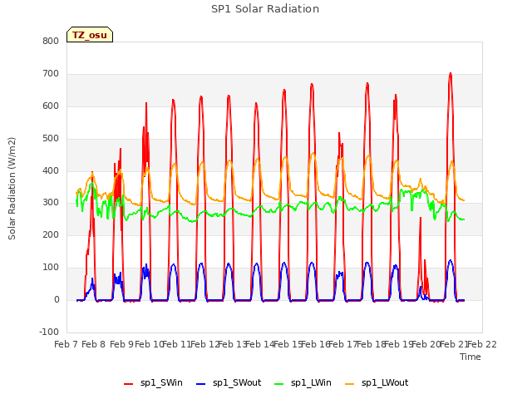Toggle the sp1_LWout legend entry

377,383
